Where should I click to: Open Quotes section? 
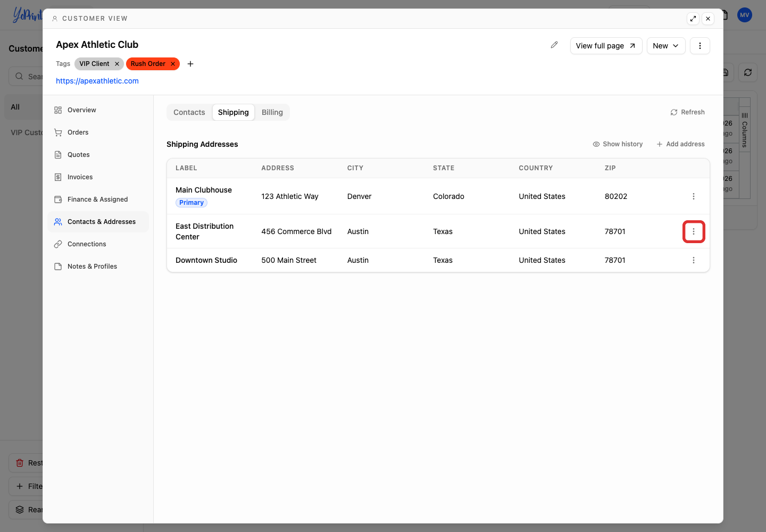(98, 155)
